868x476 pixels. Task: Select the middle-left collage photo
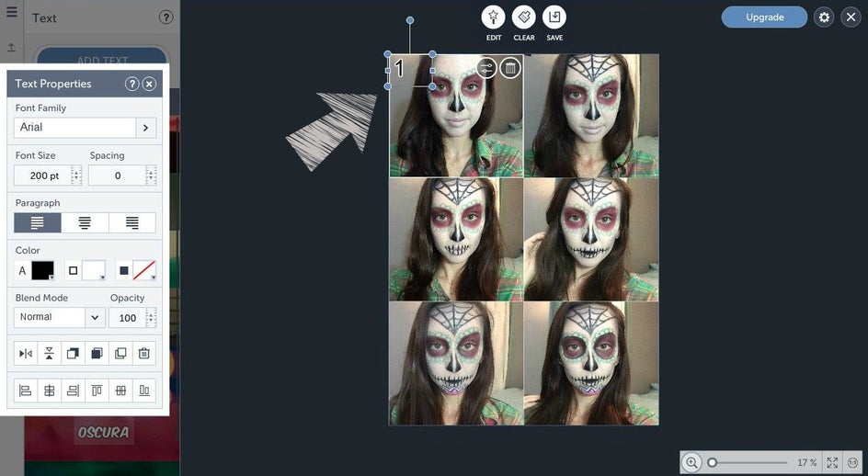coord(456,239)
